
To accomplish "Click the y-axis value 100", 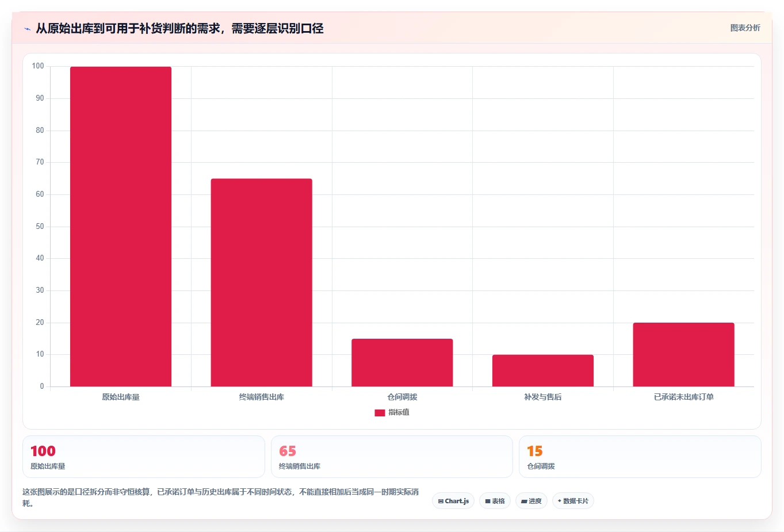I will coord(38,66).
